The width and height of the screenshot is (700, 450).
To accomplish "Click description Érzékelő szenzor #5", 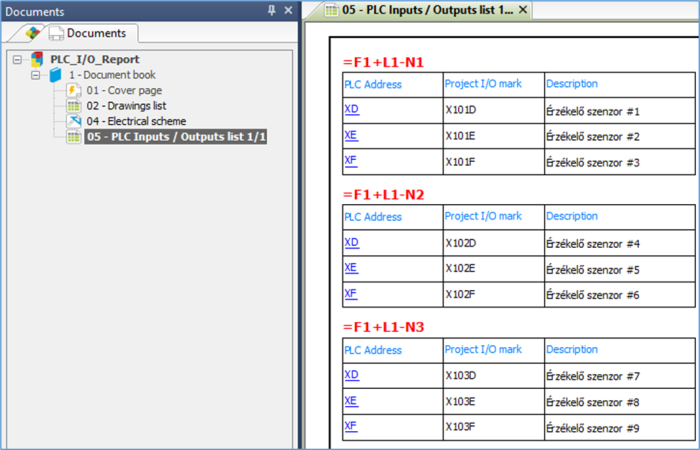I will point(593,270).
